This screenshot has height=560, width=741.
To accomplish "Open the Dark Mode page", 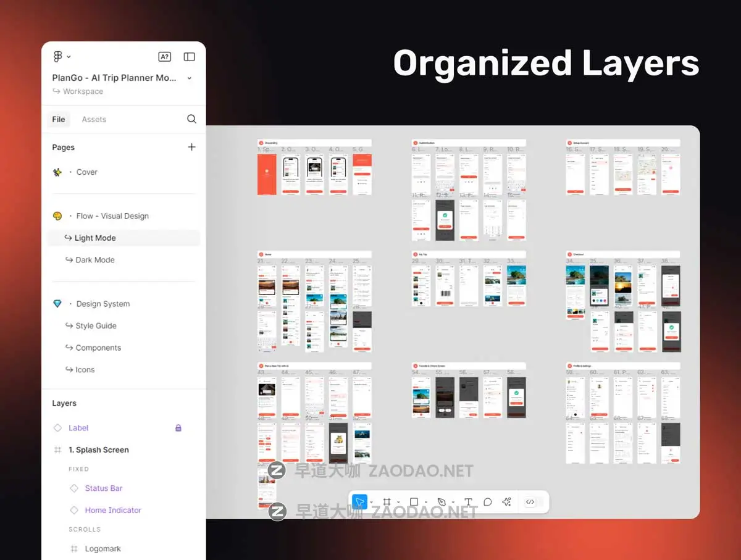I will click(94, 260).
